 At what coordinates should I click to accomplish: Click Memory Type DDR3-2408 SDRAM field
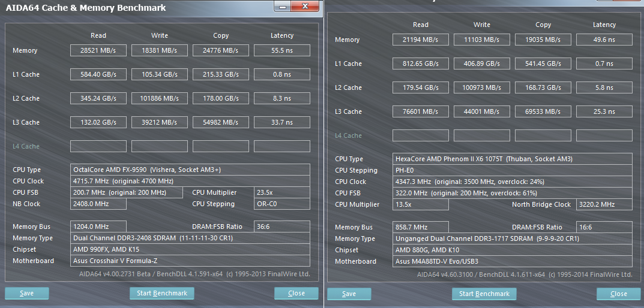click(190, 238)
